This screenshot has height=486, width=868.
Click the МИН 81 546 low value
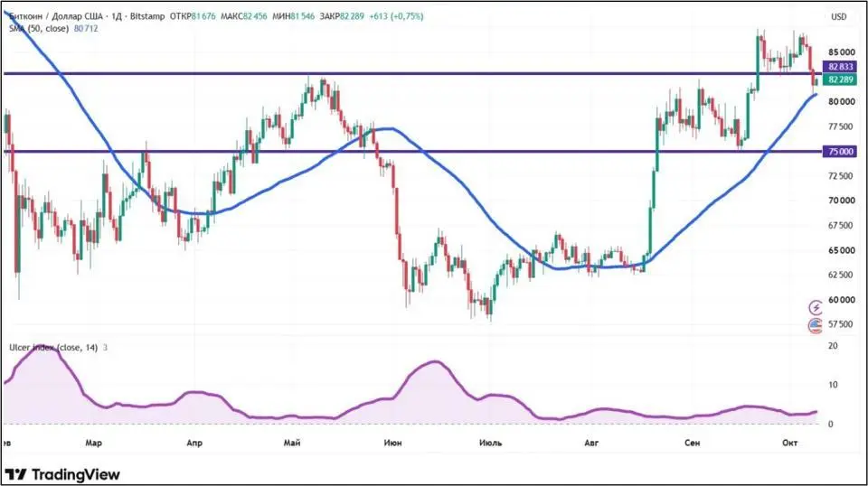(x=293, y=16)
